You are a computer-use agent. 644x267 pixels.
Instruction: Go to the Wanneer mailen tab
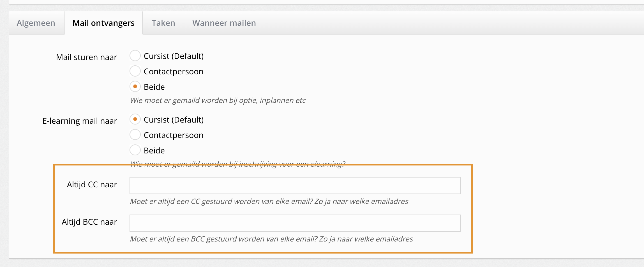coord(224,23)
